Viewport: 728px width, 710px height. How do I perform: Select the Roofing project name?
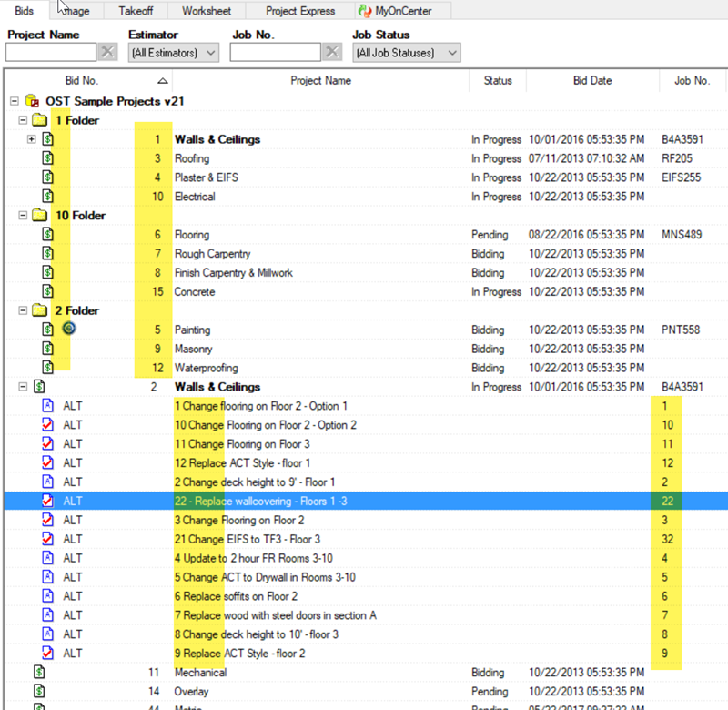click(192, 158)
